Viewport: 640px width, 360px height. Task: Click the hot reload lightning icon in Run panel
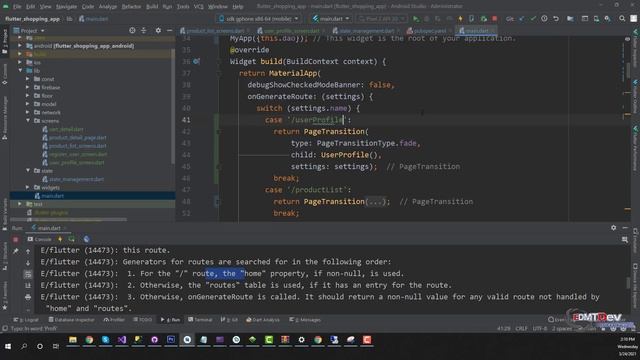click(x=60, y=239)
